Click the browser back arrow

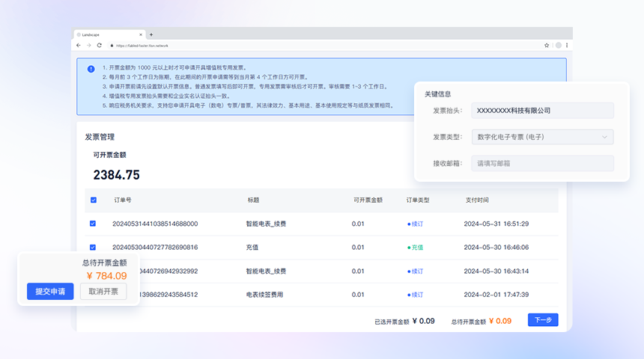pos(79,46)
